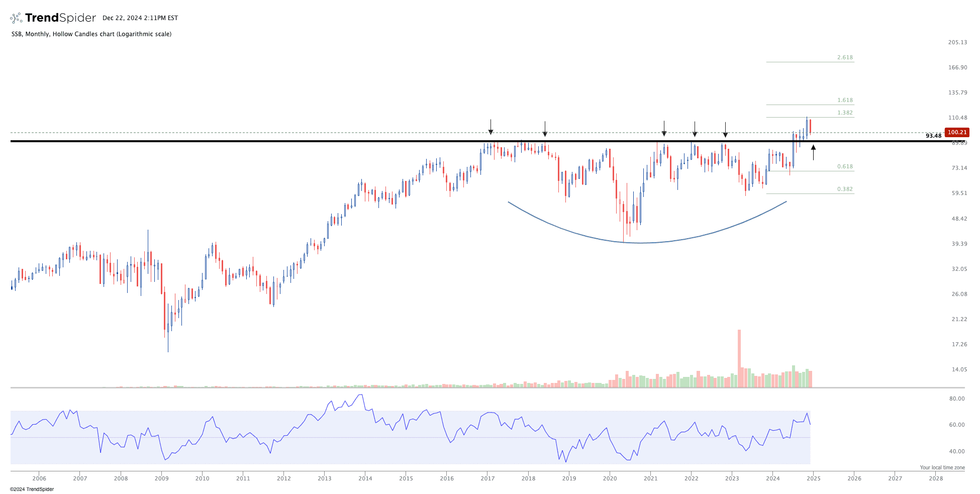The width and height of the screenshot is (980, 494).
Task: Select the 1.618 Fibonacci extension label
Action: 845,101
